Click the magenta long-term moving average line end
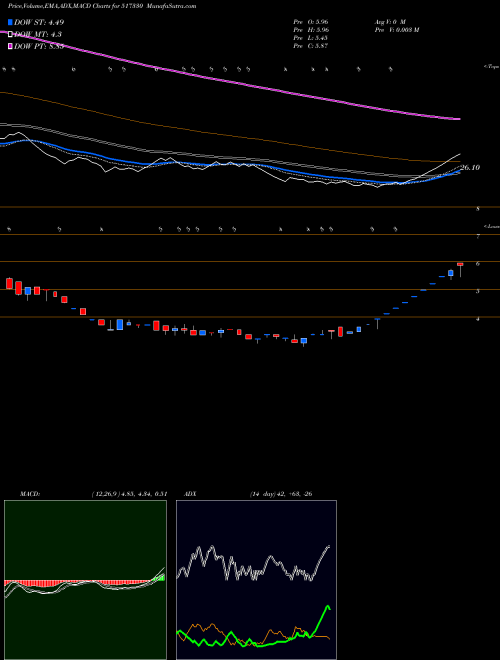500x660 pixels. (x=458, y=119)
